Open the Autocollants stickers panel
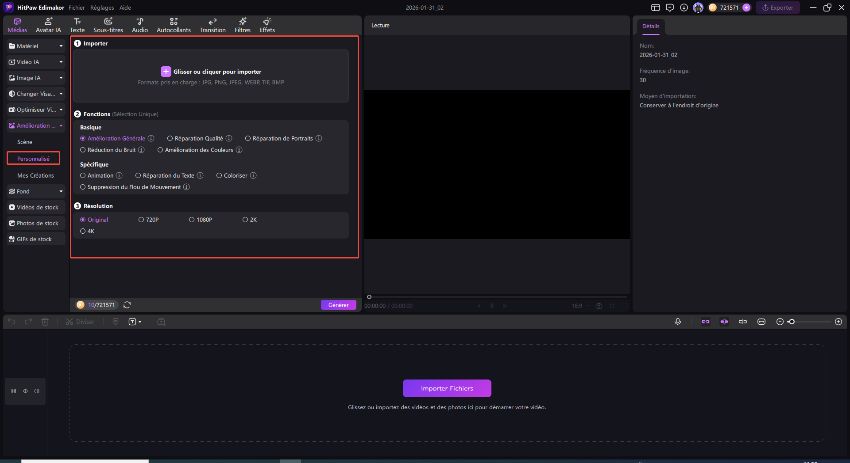850x463 pixels. pos(174,23)
